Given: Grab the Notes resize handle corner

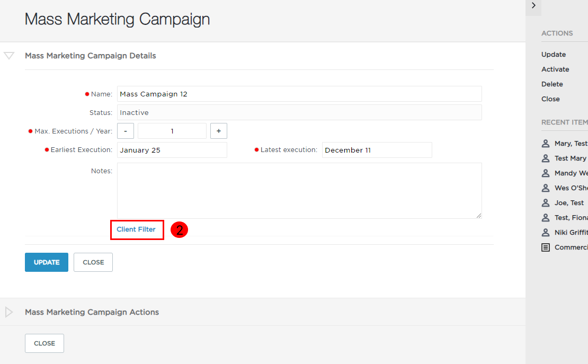Looking at the screenshot, I should 479,216.
